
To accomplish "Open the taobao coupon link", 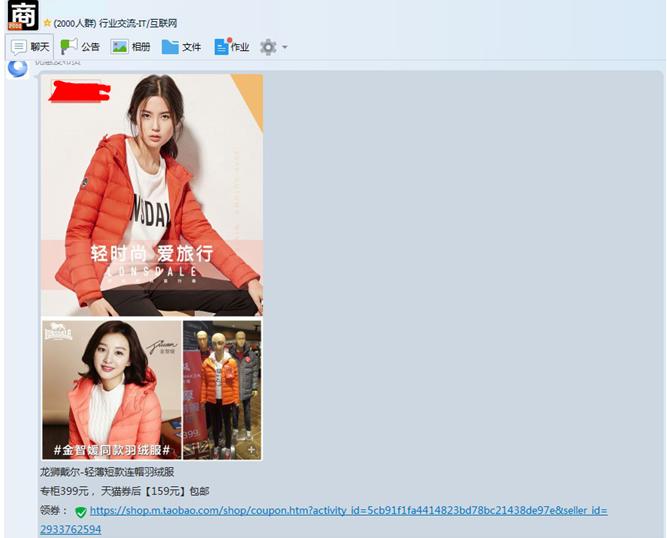I will [323, 519].
